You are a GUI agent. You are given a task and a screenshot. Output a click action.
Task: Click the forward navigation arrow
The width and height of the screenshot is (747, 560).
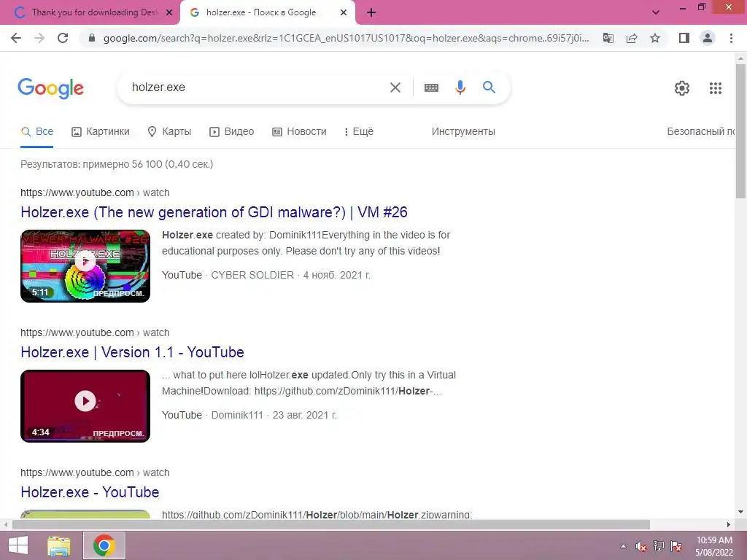39,38
